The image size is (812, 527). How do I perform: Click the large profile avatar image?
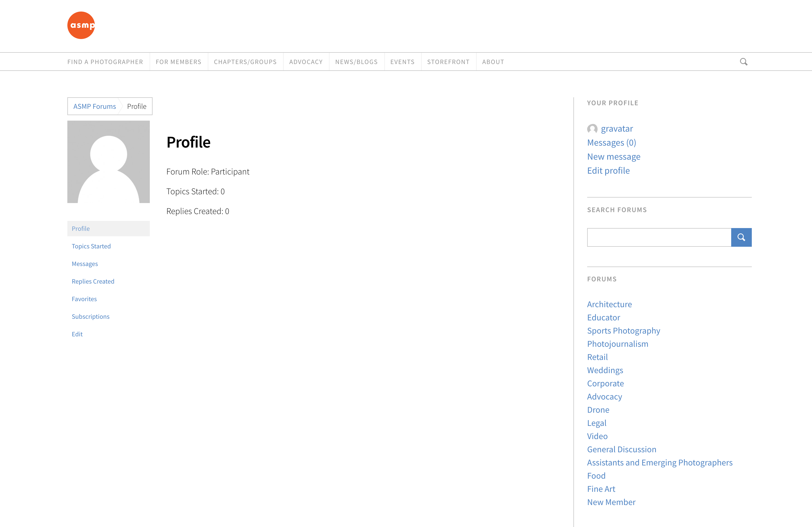[x=109, y=162]
